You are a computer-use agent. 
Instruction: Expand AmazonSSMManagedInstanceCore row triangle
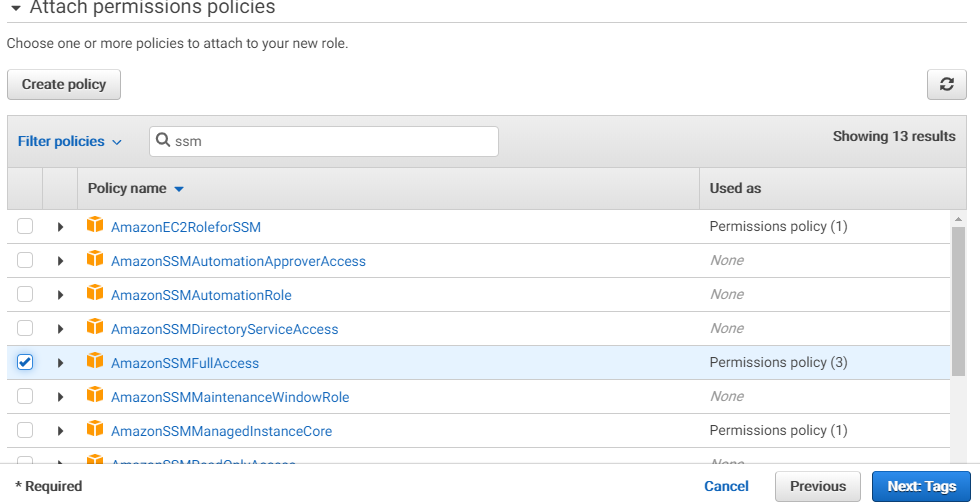point(60,431)
